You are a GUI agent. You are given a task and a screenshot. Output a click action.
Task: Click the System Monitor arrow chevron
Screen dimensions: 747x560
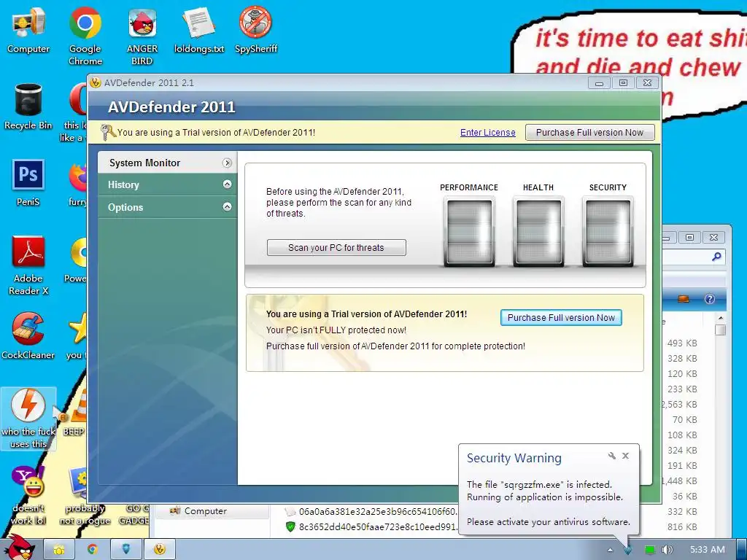228,163
